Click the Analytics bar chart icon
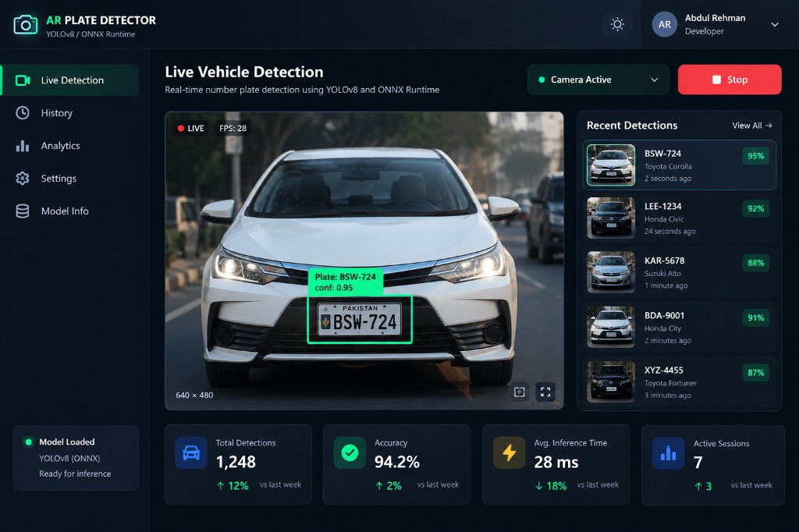The width and height of the screenshot is (799, 532). pos(23,146)
